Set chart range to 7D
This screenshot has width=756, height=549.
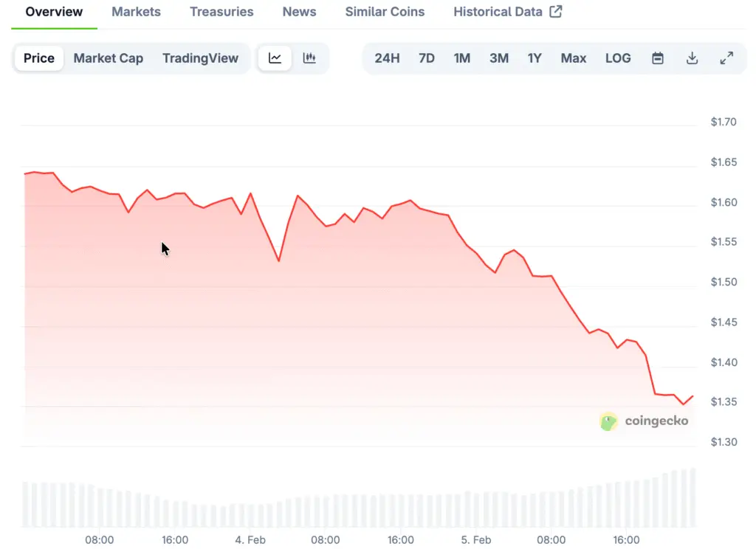coord(427,58)
